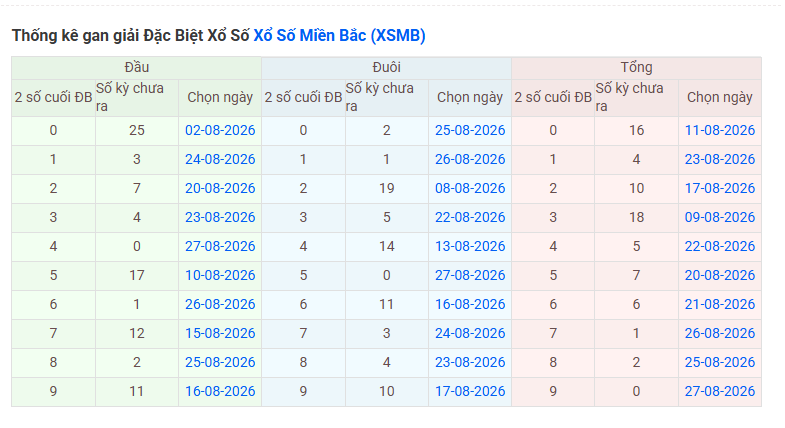
Task: Click 11-08-2026 link in Tổng row 0
Action: 719,130
